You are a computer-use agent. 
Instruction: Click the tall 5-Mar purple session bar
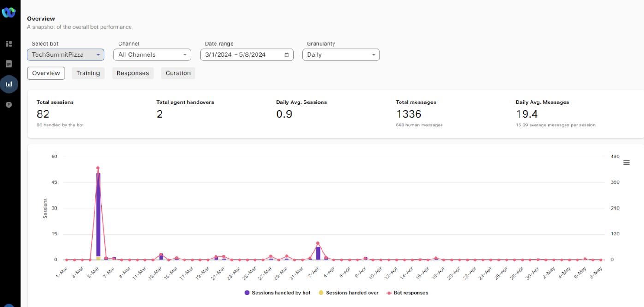click(x=98, y=212)
